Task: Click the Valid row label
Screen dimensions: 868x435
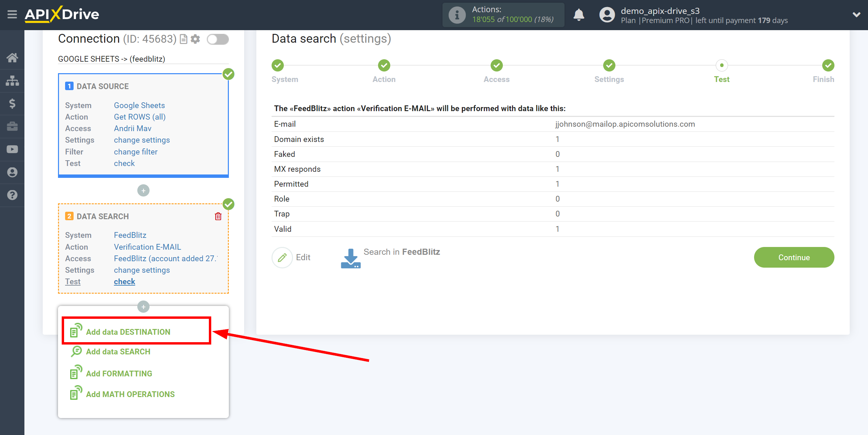Action: pos(282,229)
